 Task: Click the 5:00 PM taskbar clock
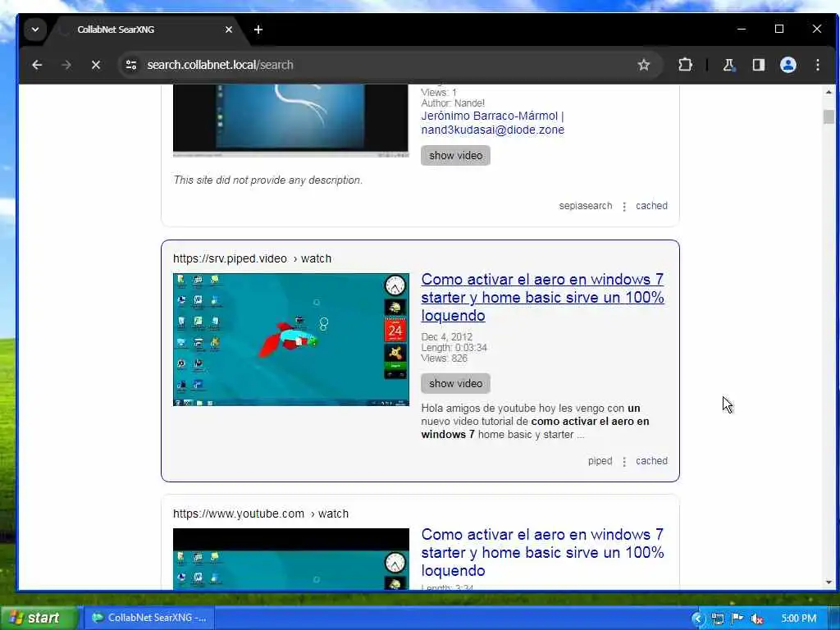(799, 619)
